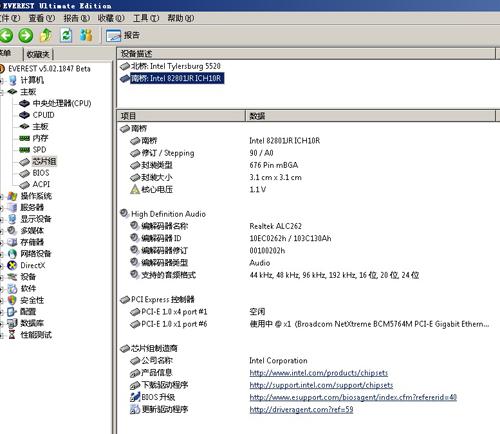The width and height of the screenshot is (500, 434).
Task: Select the 服务器 tree icon
Action: pos(13,208)
